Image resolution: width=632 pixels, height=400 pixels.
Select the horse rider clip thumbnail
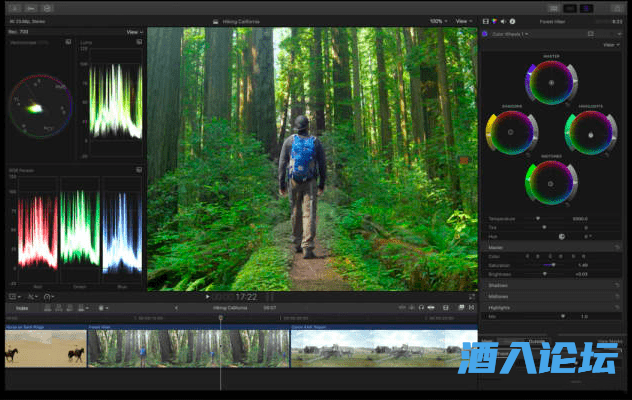pyautogui.click(x=45, y=346)
